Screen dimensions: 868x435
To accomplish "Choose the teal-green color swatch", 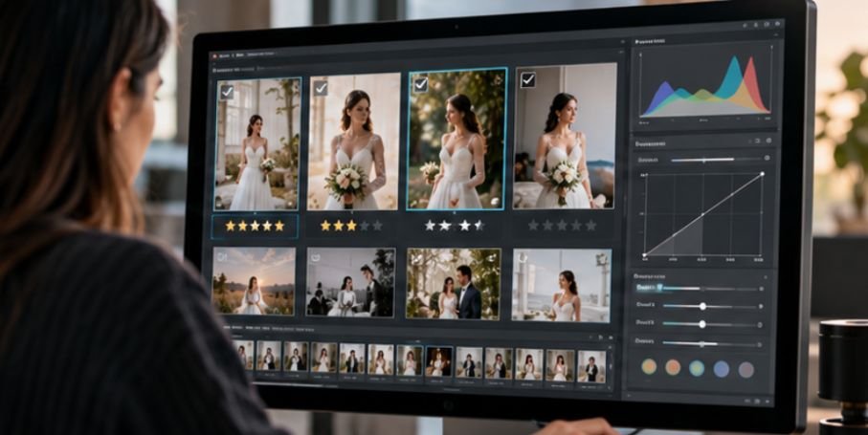I will tap(697, 368).
